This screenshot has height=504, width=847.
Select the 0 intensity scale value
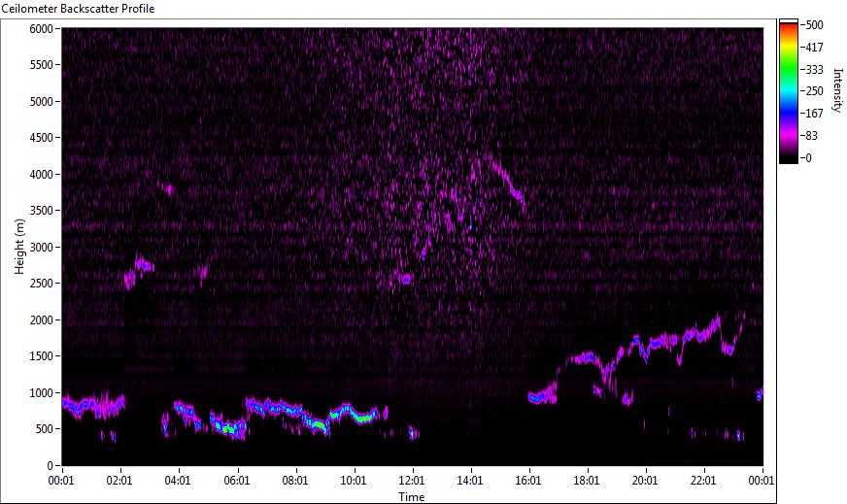[x=808, y=157]
